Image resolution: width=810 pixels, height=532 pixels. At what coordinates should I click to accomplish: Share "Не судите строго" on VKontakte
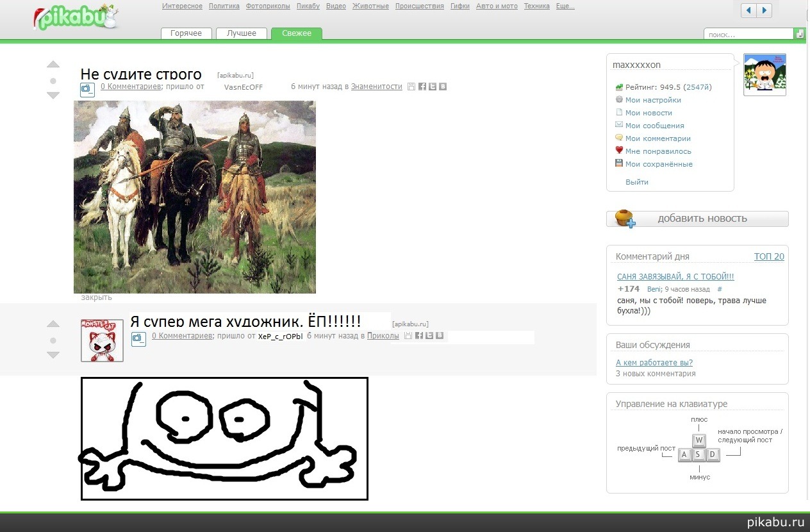click(442, 87)
